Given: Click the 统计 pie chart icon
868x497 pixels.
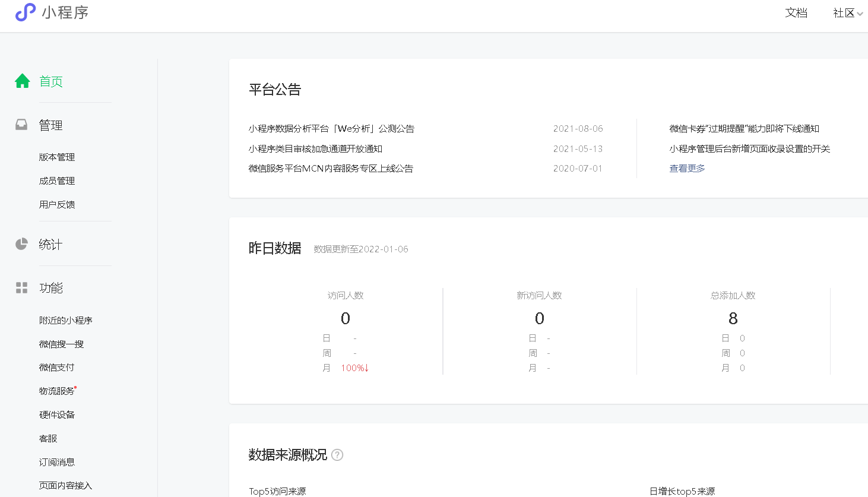Looking at the screenshot, I should tap(21, 244).
